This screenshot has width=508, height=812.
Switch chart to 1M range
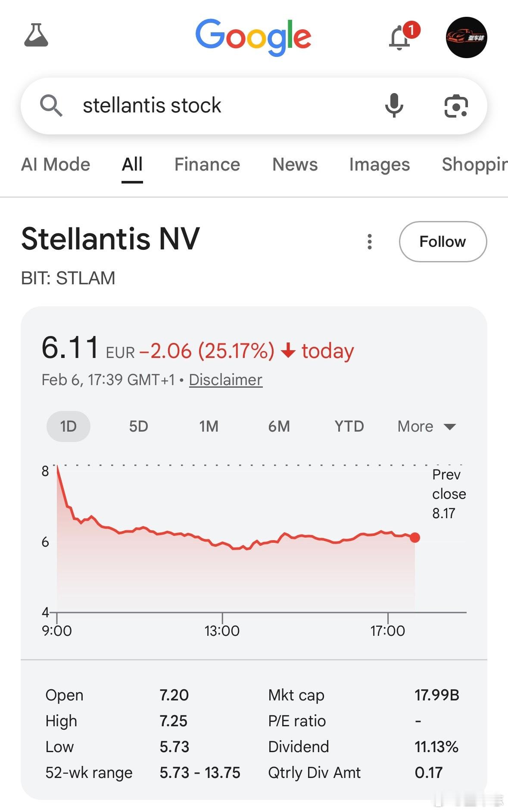click(209, 426)
